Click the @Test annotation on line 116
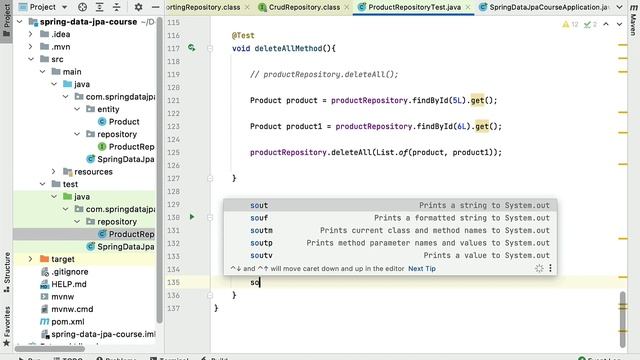640x360 pixels. click(x=243, y=36)
